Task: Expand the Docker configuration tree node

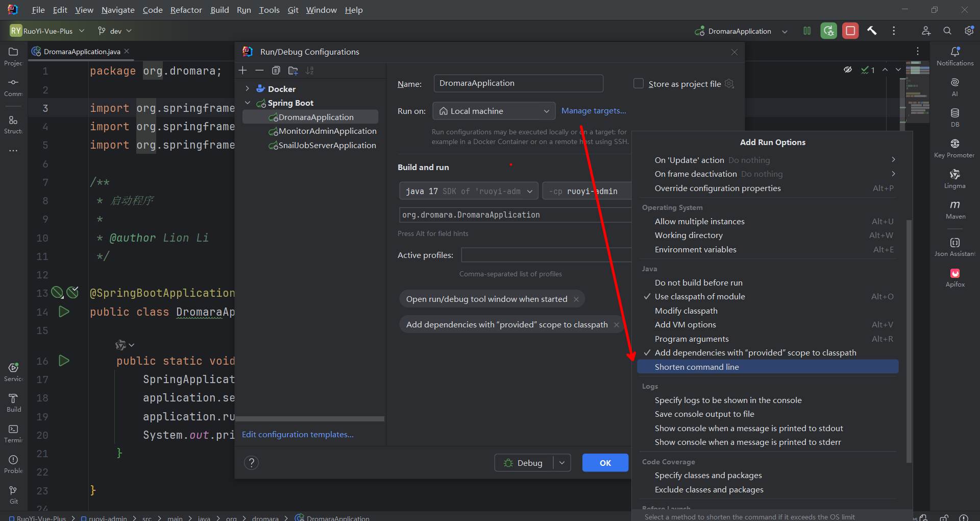Action: pos(248,89)
